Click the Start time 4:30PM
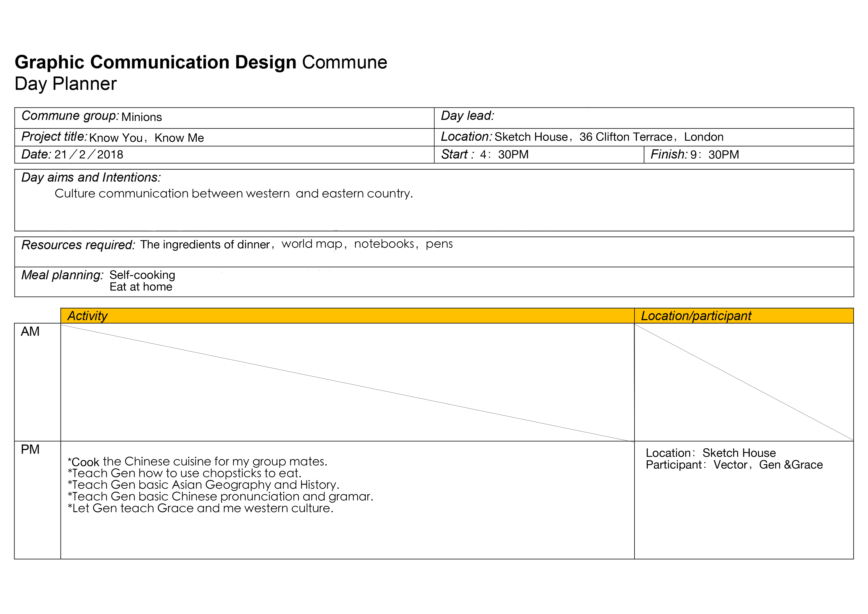The height and width of the screenshot is (614, 868). point(504,155)
